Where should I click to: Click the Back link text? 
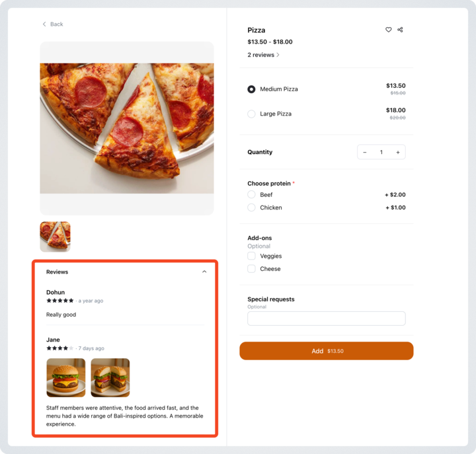coord(57,24)
